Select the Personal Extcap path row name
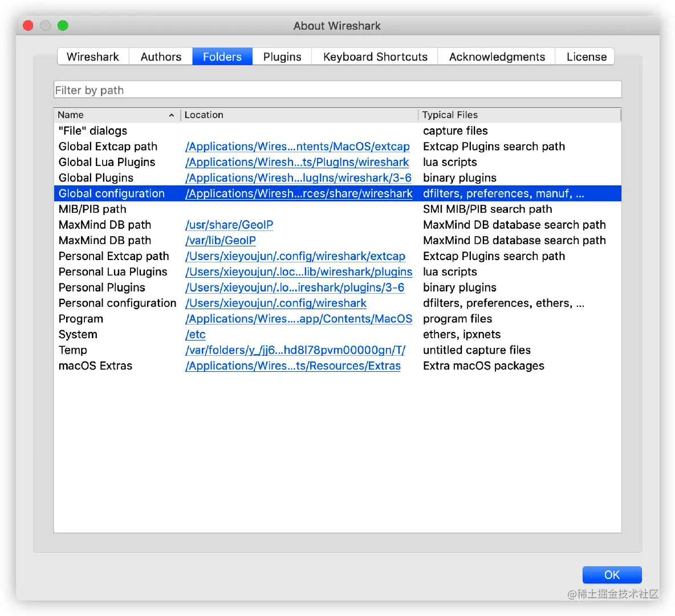 click(x=113, y=256)
